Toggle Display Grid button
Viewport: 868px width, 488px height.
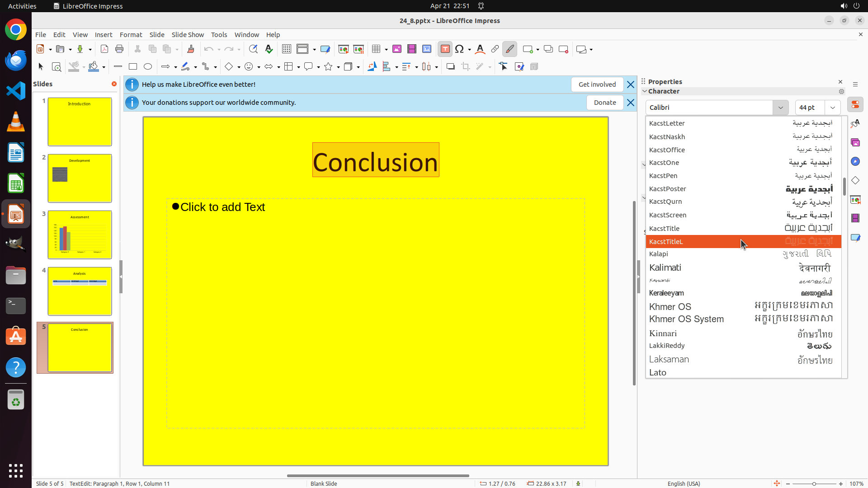[x=286, y=49]
